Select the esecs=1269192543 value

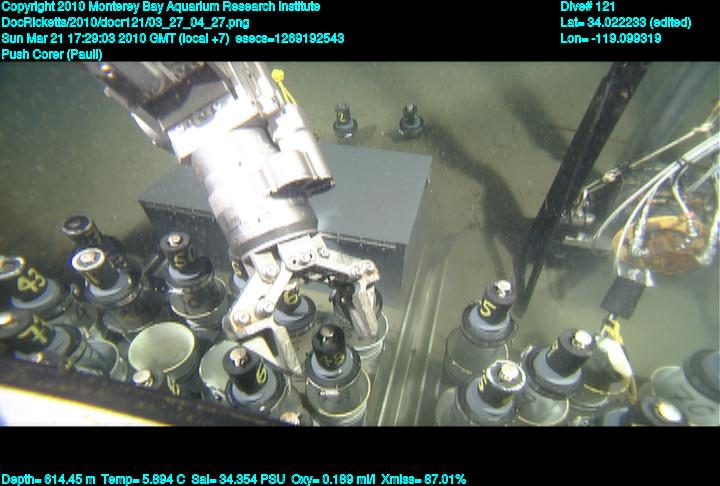290,38
